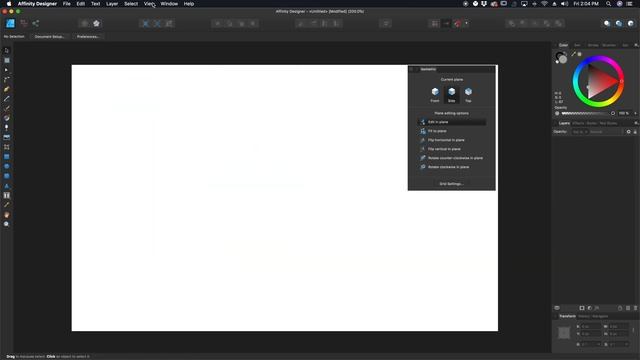The height and width of the screenshot is (360, 640).
Task: Choose the Front isometric plane
Action: (x=435, y=94)
